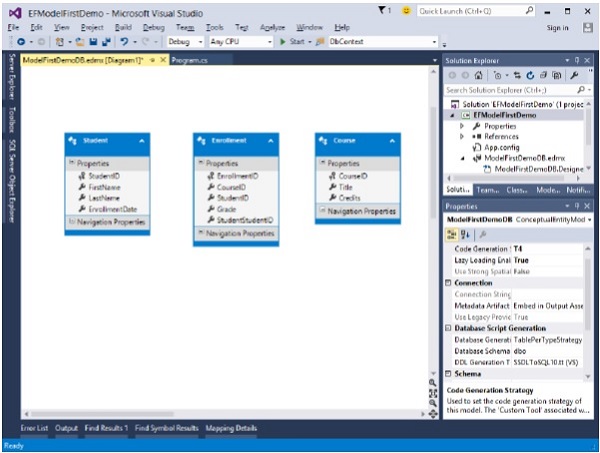Collapse the Enrollment entity Properties section
Screen dimensions: 600x453
coord(199,162)
